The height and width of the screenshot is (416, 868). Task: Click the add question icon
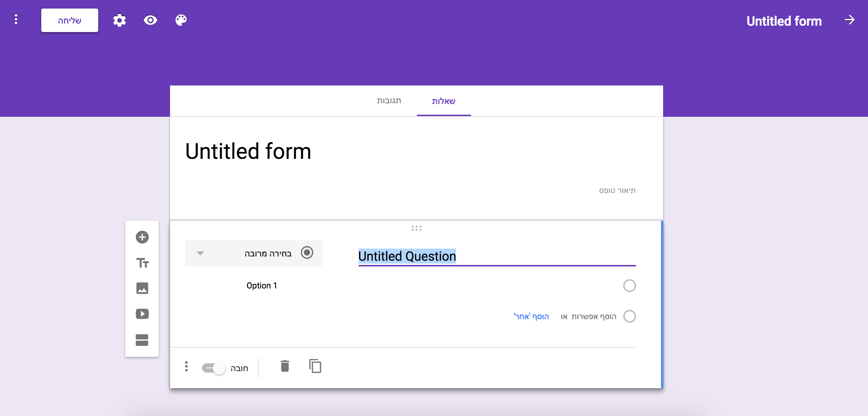click(142, 238)
